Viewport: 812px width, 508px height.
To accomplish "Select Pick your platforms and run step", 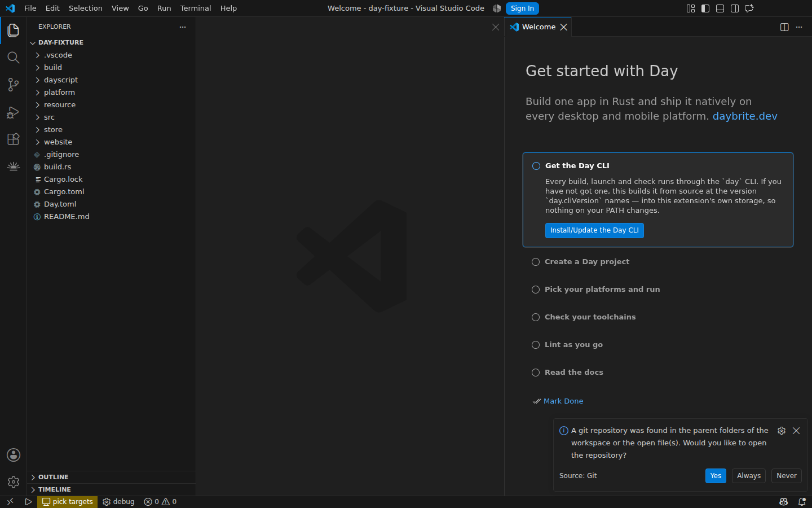I will tap(658, 290).
